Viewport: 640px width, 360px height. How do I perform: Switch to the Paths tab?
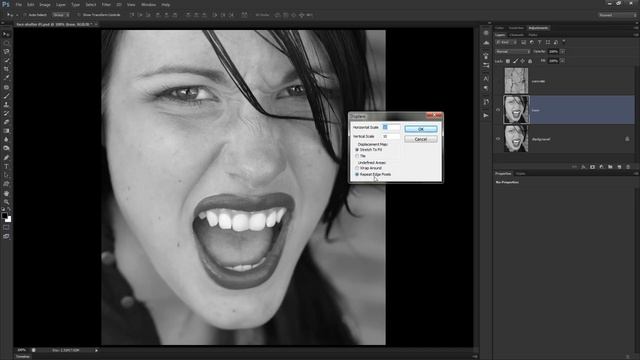(x=533, y=35)
